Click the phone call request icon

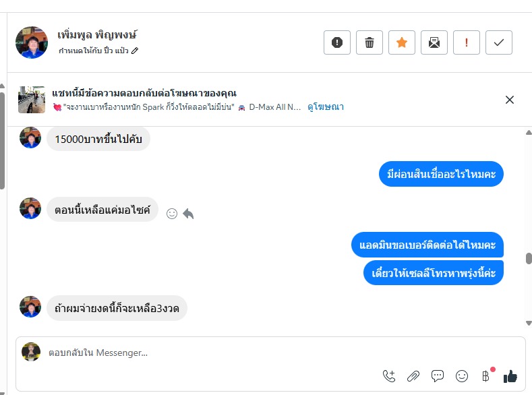389,376
